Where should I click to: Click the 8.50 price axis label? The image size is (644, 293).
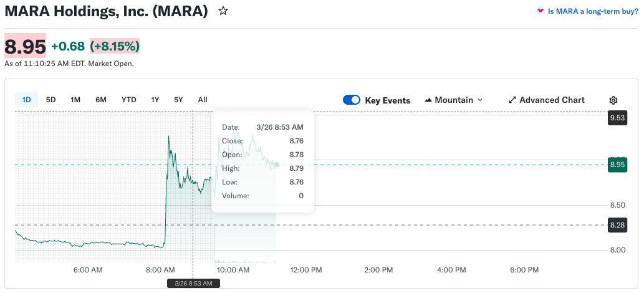617,205
